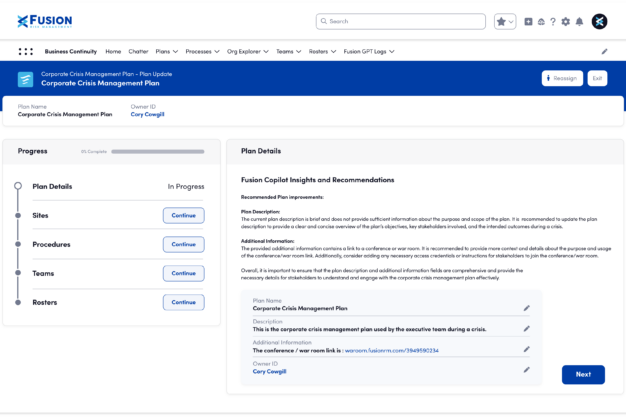
Task: Open the help question mark icon
Action: pos(553,22)
